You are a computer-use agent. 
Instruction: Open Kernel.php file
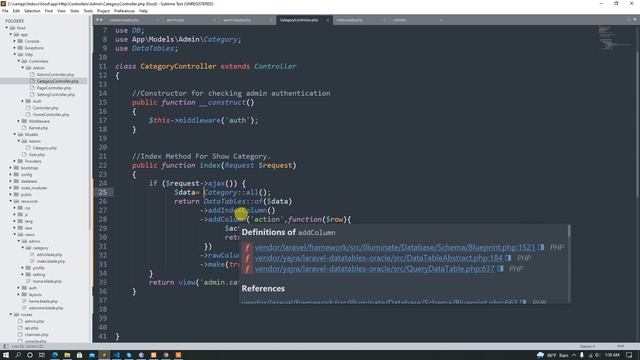[x=38, y=128]
